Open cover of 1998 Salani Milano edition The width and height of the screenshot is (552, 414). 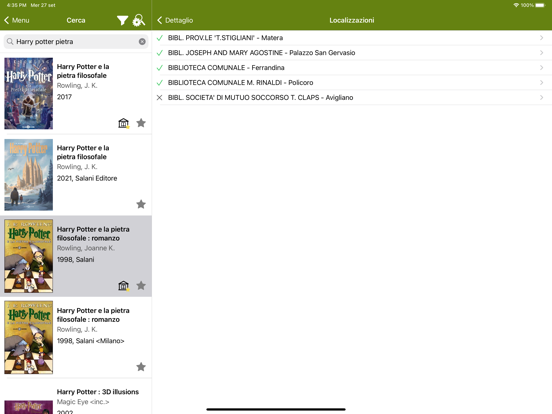[29, 337]
